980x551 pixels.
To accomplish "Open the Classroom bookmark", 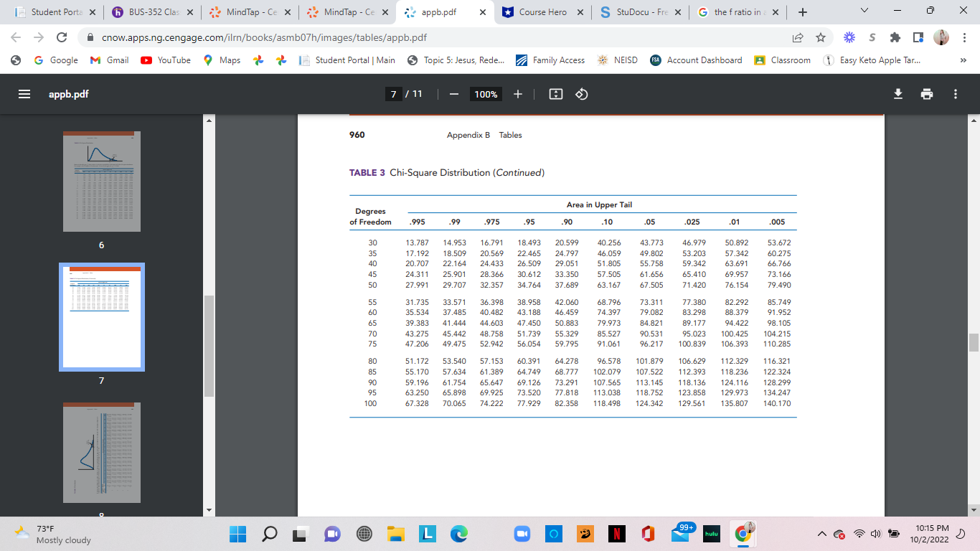I will click(783, 60).
